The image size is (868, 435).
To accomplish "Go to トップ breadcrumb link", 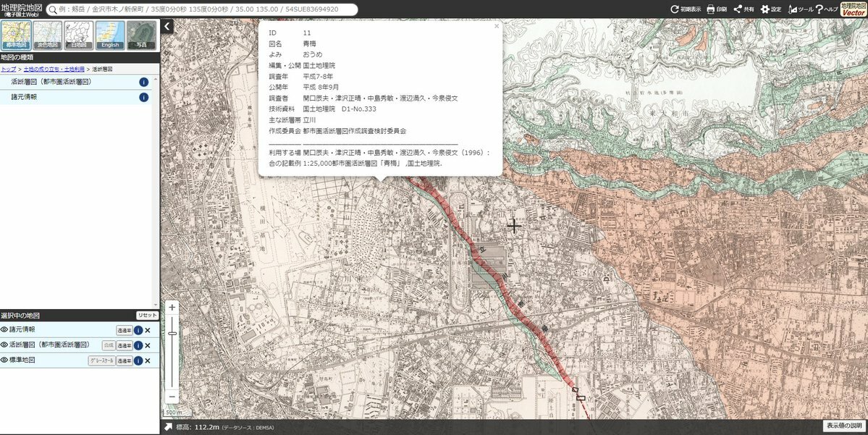I will point(8,69).
